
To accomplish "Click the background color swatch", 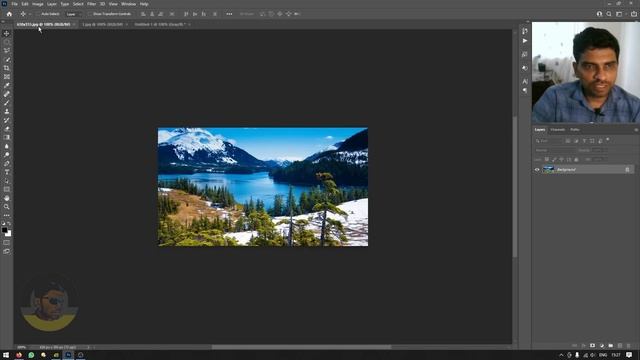I will point(9,234).
